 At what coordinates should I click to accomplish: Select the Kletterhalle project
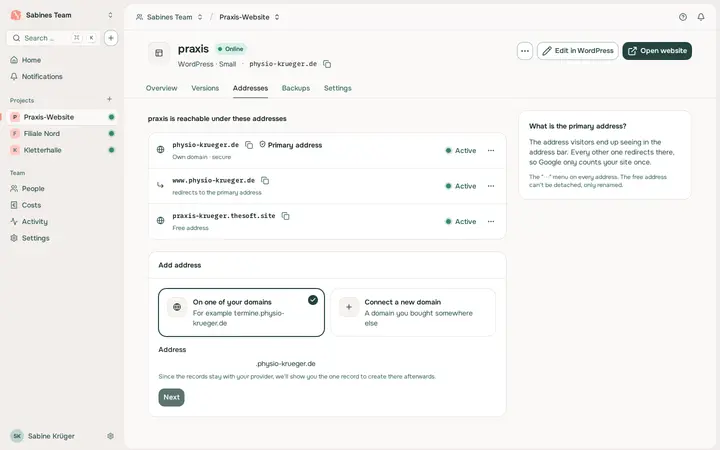click(62, 150)
